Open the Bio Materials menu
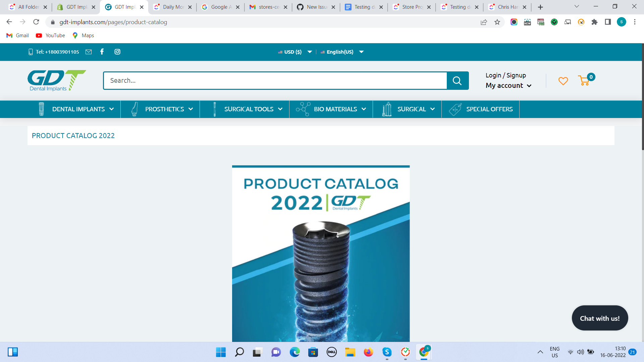The image size is (644, 362). tap(335, 109)
